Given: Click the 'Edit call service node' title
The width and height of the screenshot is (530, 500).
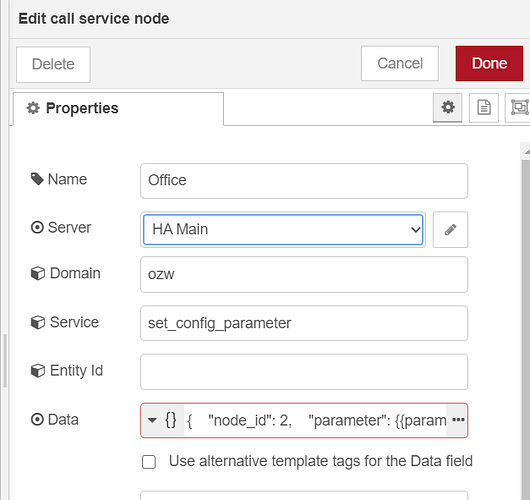Looking at the screenshot, I should pos(94,19).
